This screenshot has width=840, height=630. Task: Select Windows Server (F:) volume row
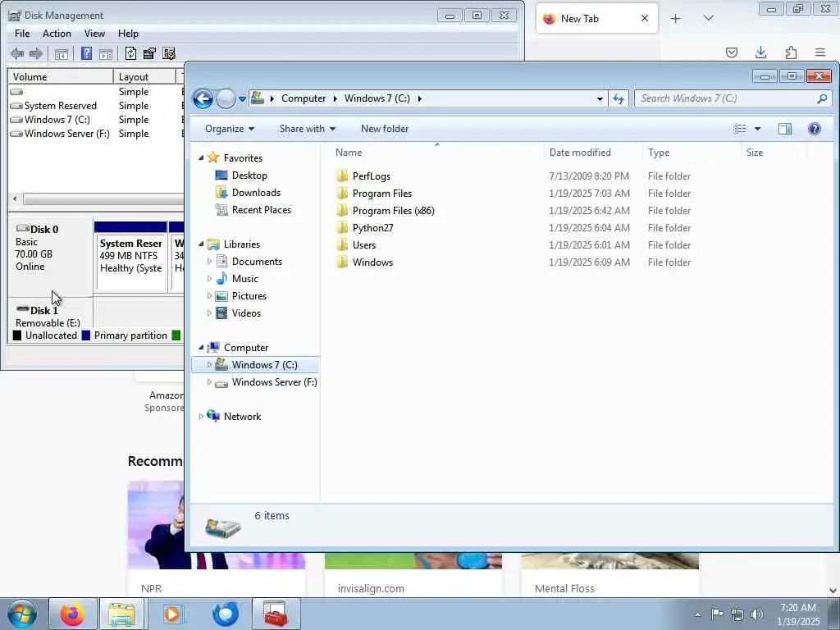click(67, 134)
